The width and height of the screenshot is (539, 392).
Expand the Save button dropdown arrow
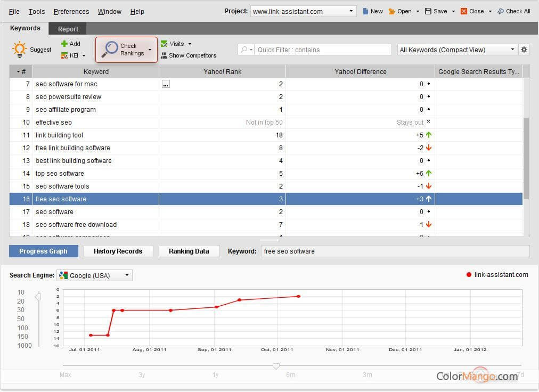point(453,11)
